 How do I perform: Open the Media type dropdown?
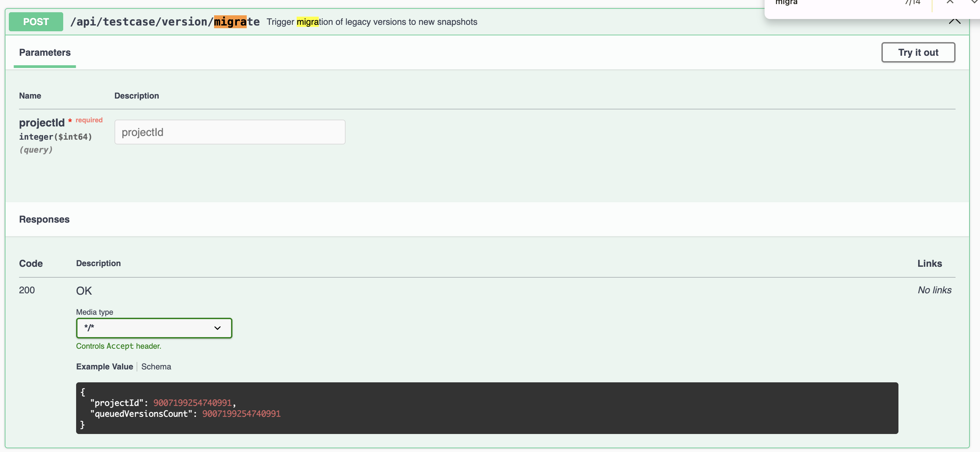point(154,328)
